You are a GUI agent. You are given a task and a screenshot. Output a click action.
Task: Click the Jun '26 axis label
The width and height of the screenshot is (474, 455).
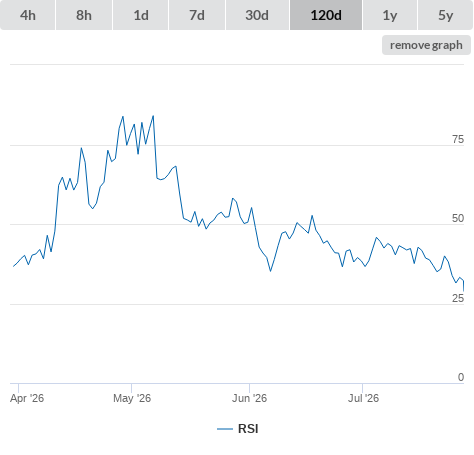(250, 398)
